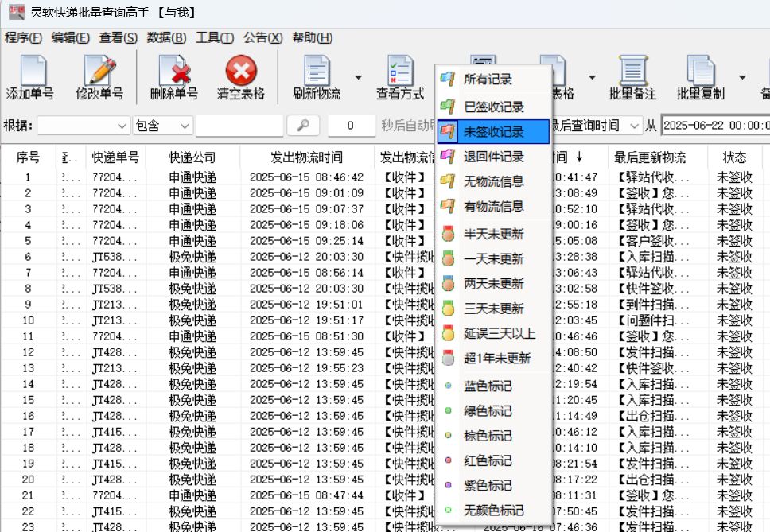This screenshot has width=770, height=532.
Task: Open the 工具(T) menu
Action: click(215, 38)
